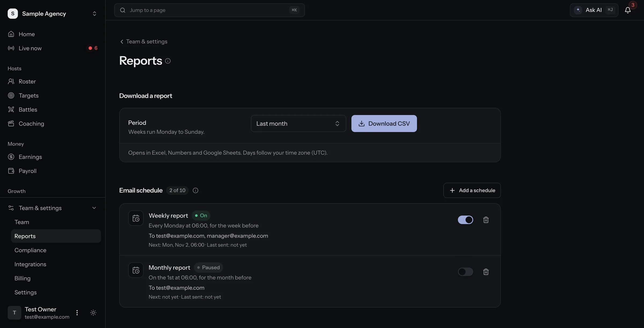Click the Test Owner avatar

click(14, 313)
